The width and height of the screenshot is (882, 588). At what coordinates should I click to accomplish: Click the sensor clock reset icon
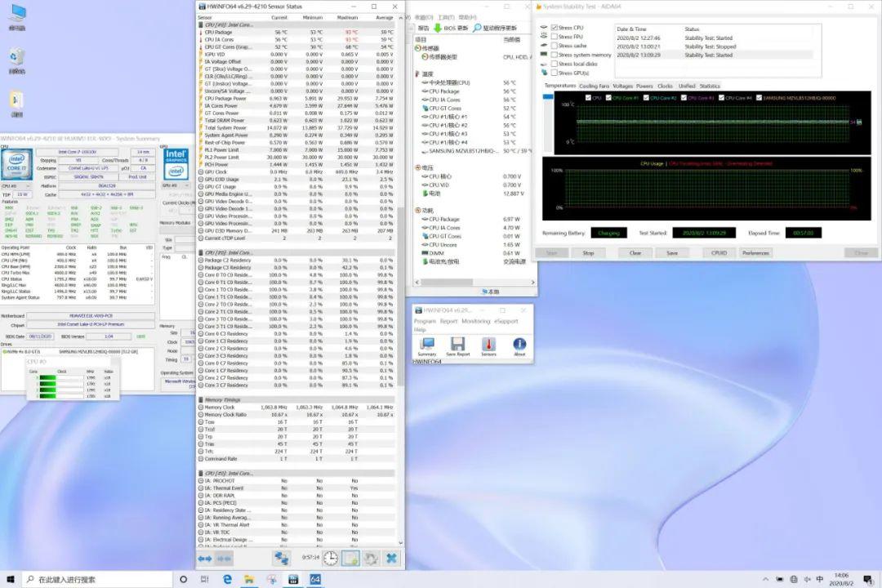[x=330, y=558]
